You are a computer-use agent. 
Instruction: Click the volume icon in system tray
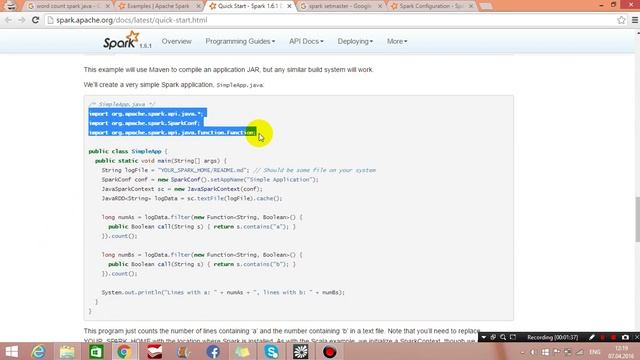[x=533, y=352]
